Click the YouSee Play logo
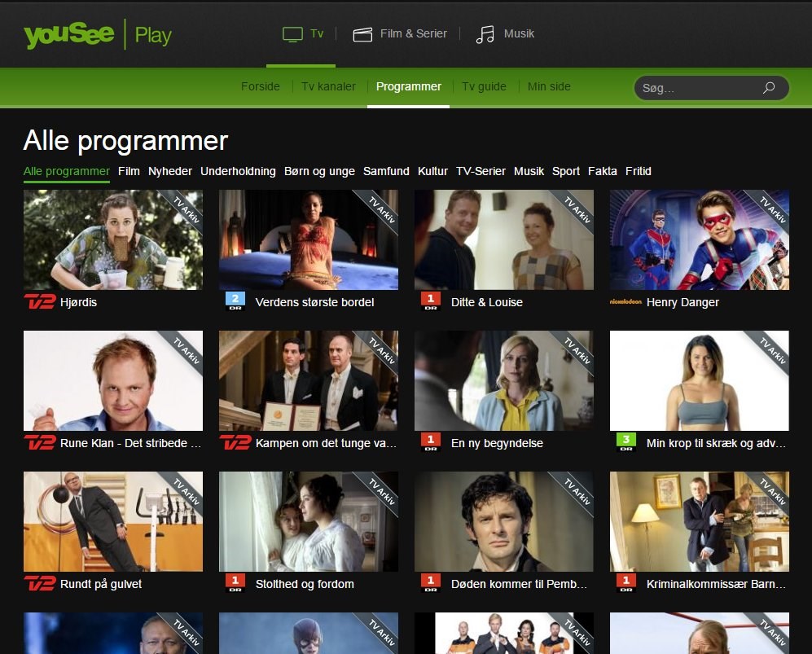812x654 pixels. (x=98, y=34)
